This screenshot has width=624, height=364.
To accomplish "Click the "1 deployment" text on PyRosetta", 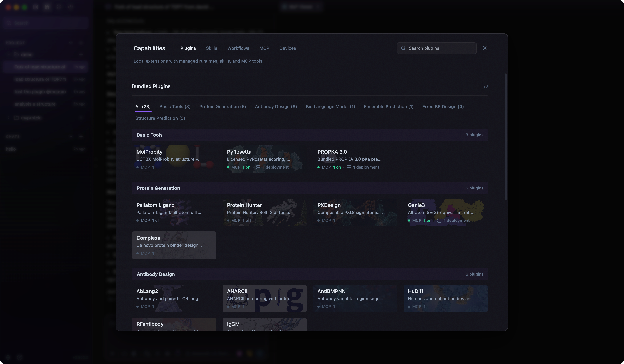I will (276, 167).
